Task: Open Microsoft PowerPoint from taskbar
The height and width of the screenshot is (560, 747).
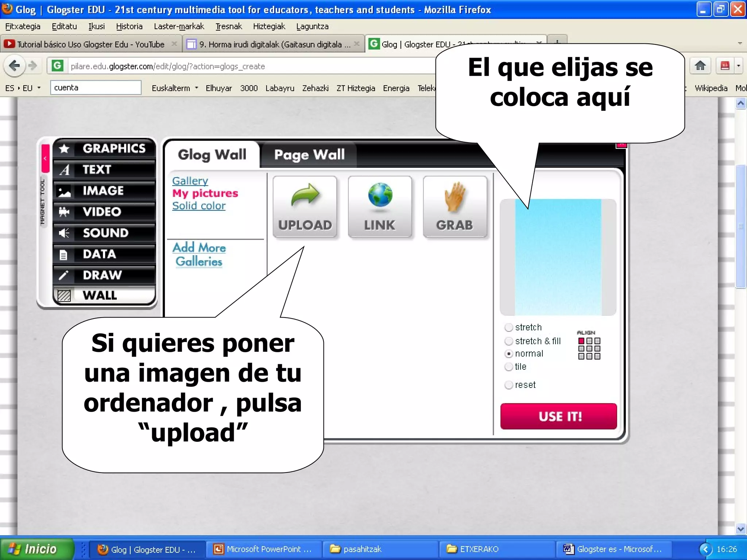Action: [x=263, y=549]
